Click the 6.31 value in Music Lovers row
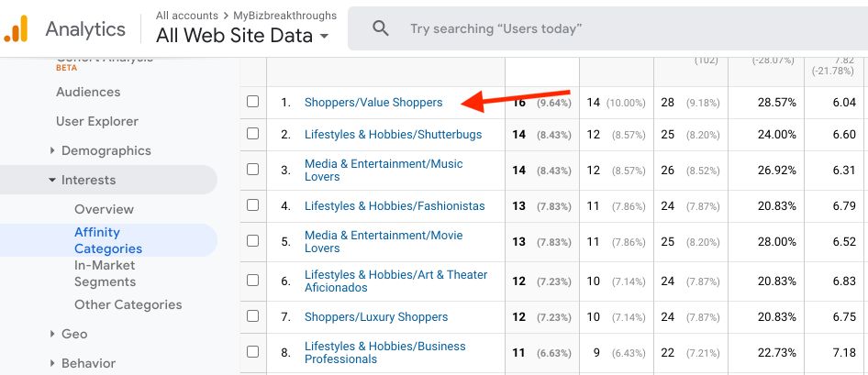Screen dimensions: 868x375 (844, 171)
